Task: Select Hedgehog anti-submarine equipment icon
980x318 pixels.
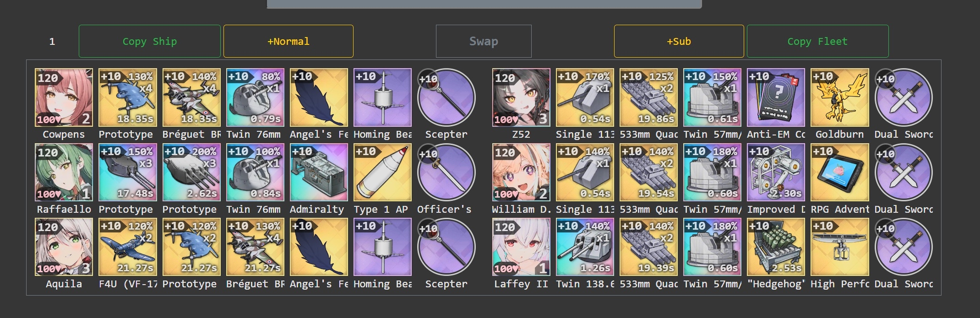Action: coord(776,247)
